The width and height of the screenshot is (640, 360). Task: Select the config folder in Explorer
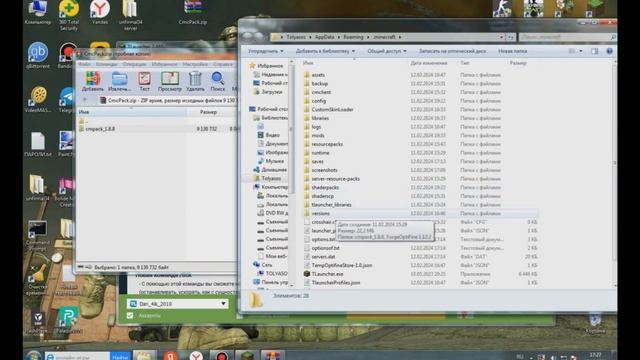click(318, 101)
